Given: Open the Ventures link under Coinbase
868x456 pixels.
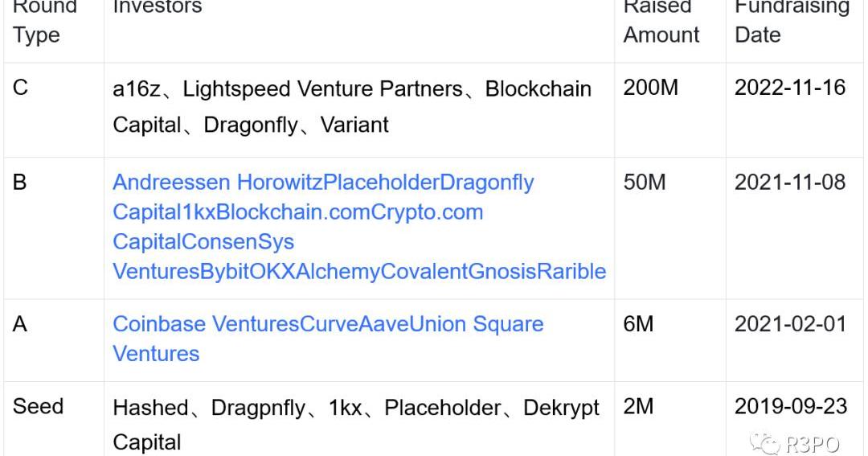Looking at the screenshot, I should click(156, 354).
